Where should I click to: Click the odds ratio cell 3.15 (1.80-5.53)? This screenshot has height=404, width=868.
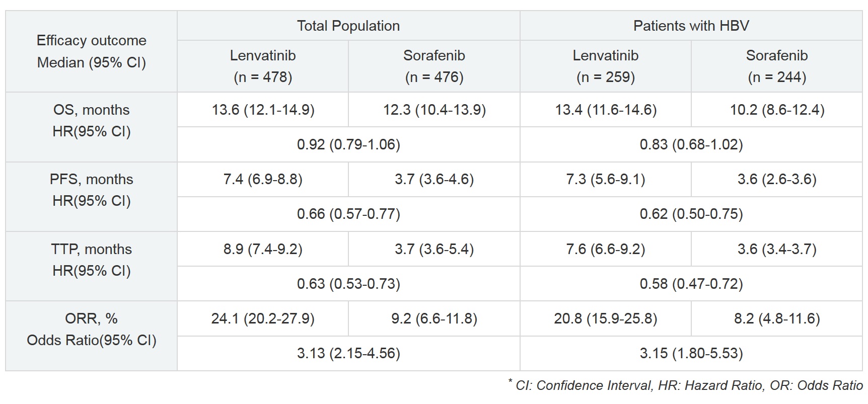[691, 353]
